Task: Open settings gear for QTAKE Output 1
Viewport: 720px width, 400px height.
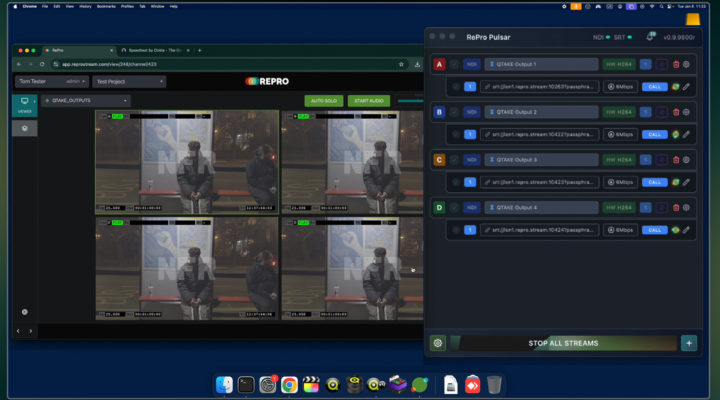Action: [686, 65]
